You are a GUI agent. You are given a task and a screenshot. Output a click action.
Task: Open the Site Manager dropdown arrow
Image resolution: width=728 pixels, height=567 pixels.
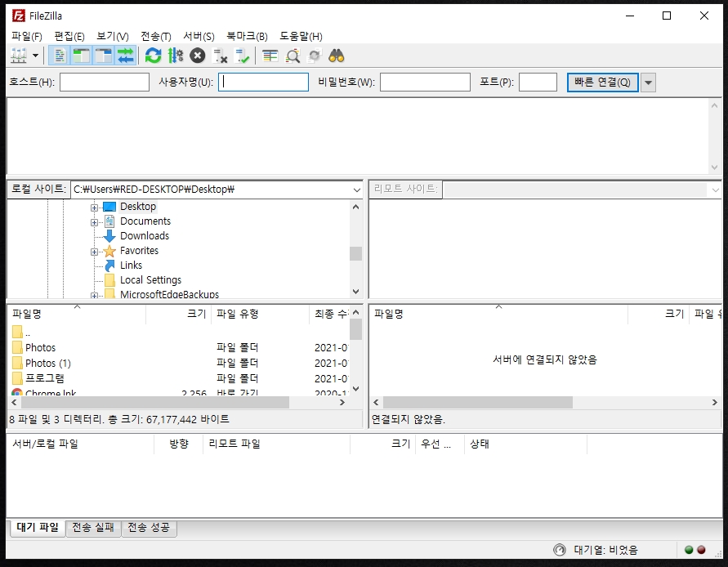35,56
